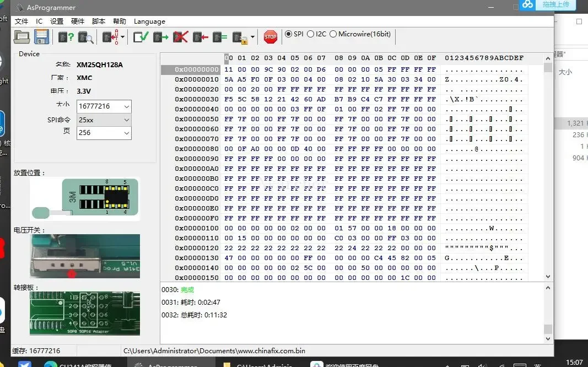Click the SOP8 adapter board thumbnail
588x367 pixels.
pyautogui.click(x=85, y=313)
